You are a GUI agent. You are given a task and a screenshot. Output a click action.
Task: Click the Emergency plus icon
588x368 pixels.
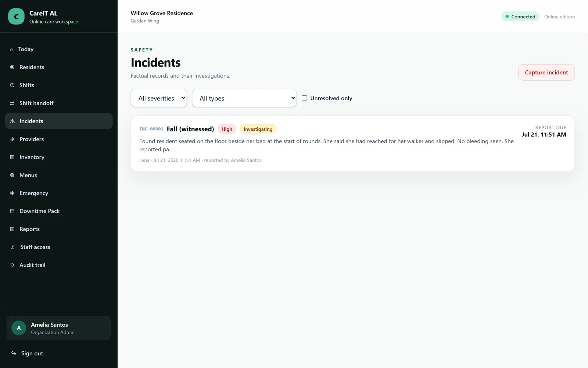click(x=12, y=193)
